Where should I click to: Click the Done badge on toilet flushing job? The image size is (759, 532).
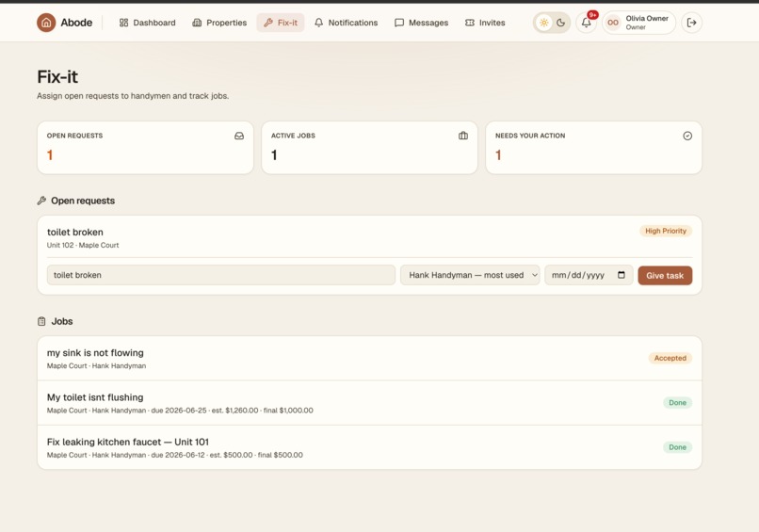click(x=678, y=403)
